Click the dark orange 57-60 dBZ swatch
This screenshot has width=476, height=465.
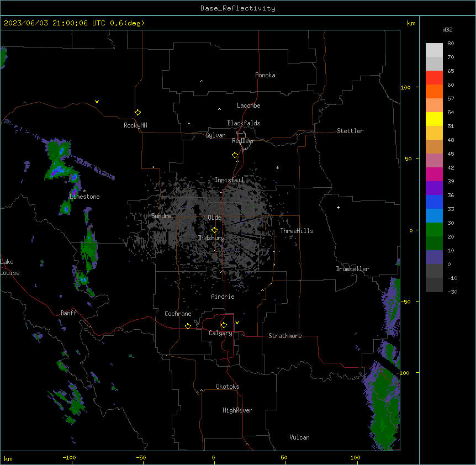coord(434,91)
